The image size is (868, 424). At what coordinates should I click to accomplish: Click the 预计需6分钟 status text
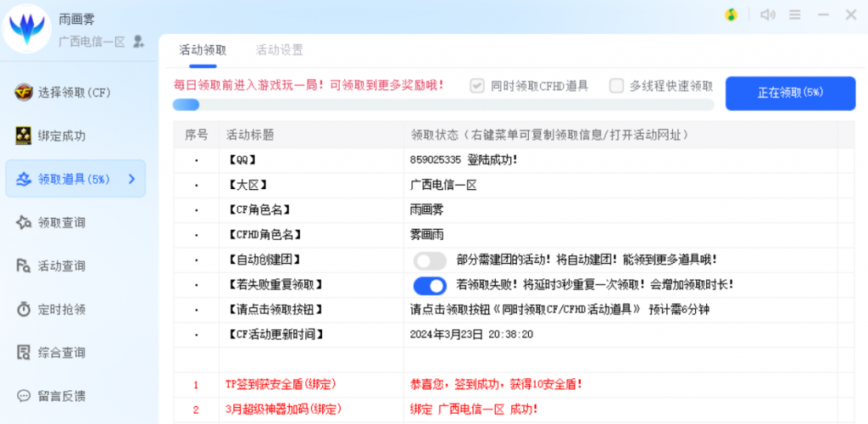point(679,310)
